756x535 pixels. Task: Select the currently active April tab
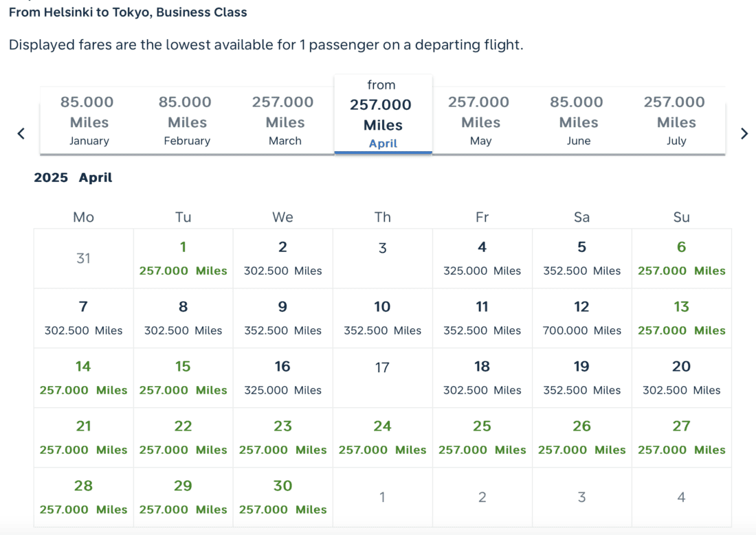383,115
